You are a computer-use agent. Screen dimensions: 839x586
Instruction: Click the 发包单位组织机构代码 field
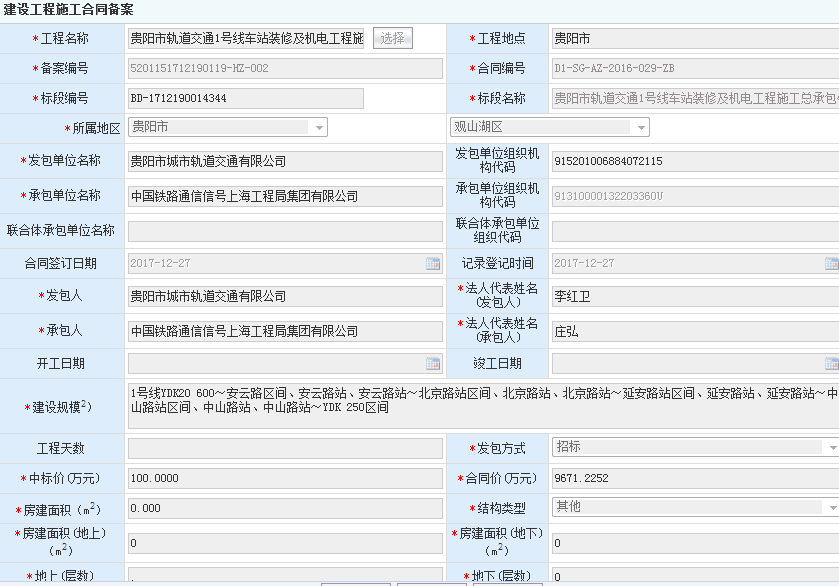click(694, 161)
